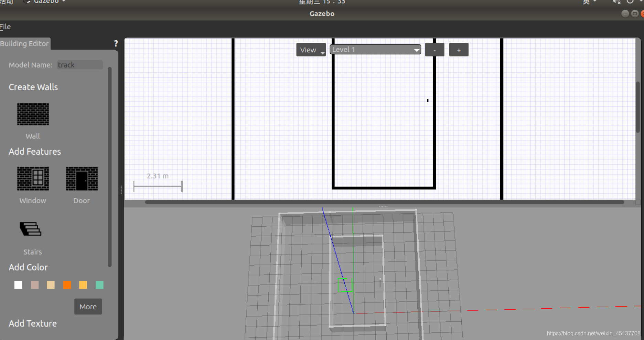Open the Building Editor help question mark
This screenshot has width=644, height=340.
(116, 43)
